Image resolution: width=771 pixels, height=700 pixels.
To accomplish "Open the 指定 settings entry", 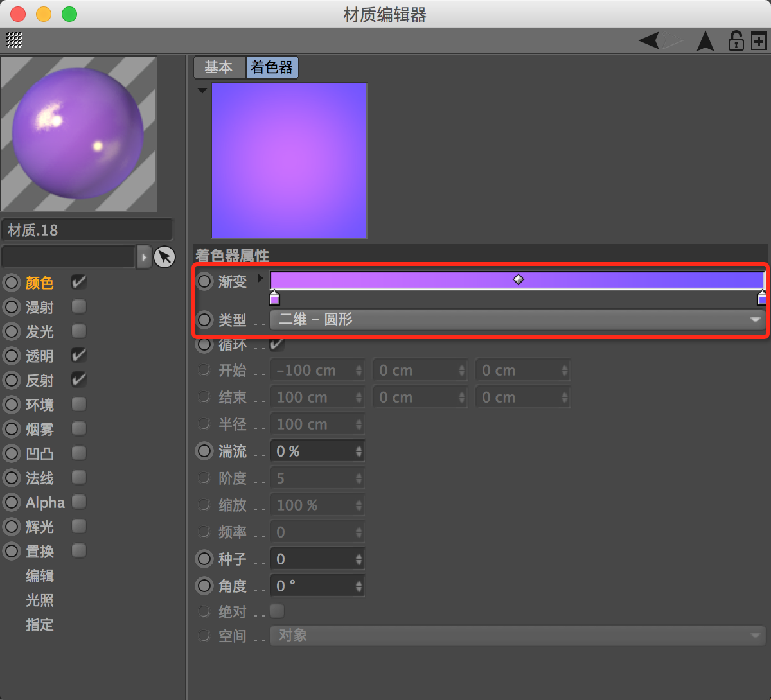I will (40, 624).
